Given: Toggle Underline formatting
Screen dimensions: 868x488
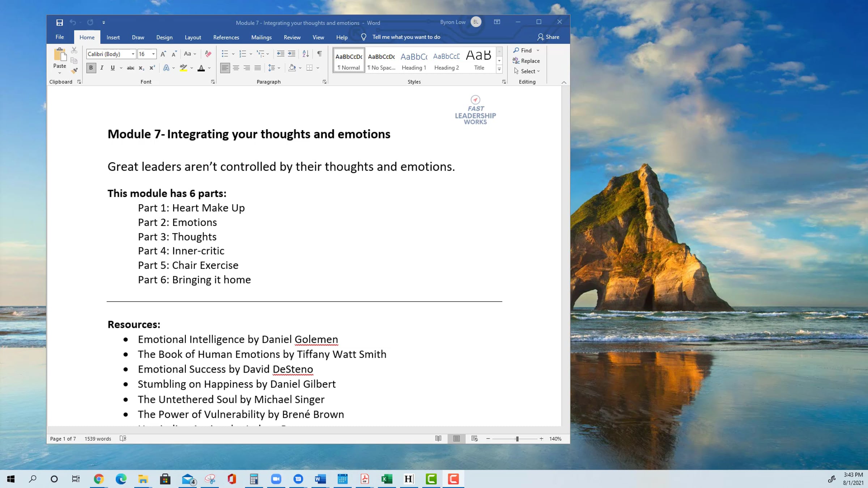Looking at the screenshot, I should pos(112,68).
